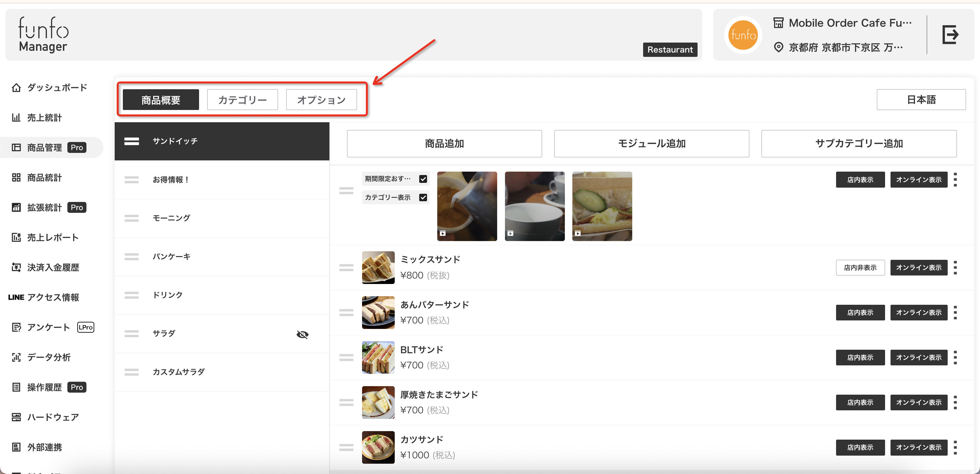The width and height of the screenshot is (980, 474).
Task: Click the logout icon at top right
Action: click(950, 35)
